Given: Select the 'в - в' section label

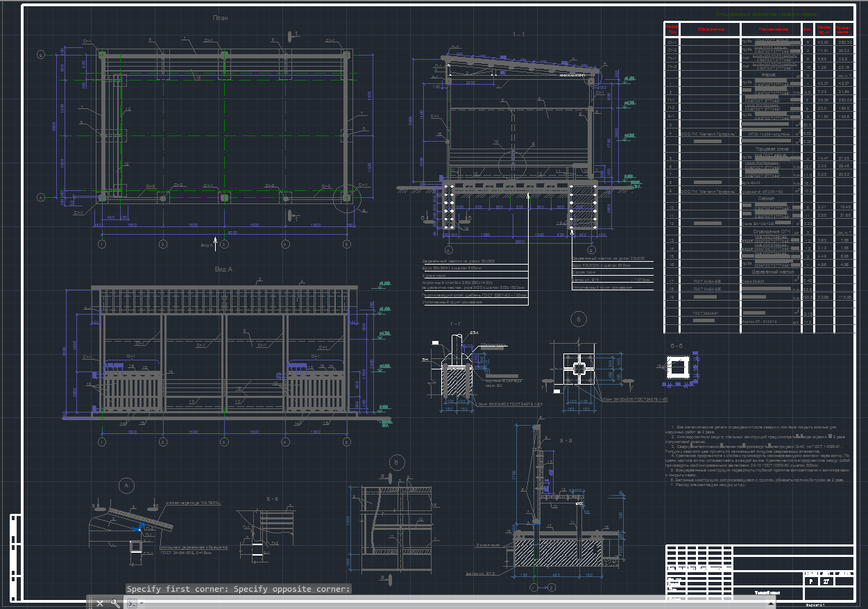Looking at the screenshot, I should (x=273, y=499).
